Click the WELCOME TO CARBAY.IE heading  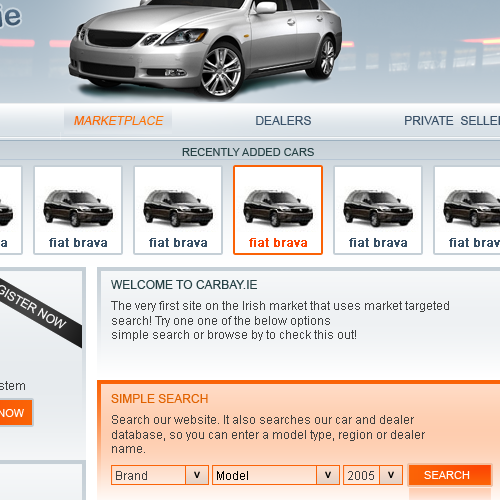(x=184, y=285)
